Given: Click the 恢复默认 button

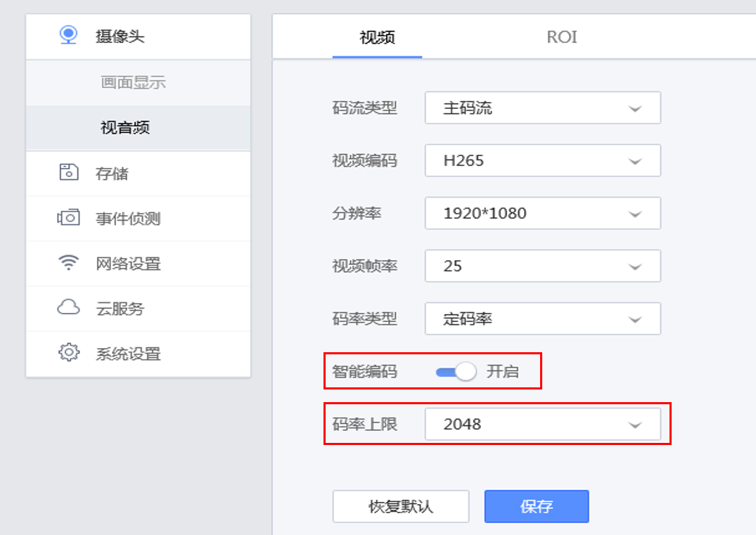Looking at the screenshot, I should [401, 506].
